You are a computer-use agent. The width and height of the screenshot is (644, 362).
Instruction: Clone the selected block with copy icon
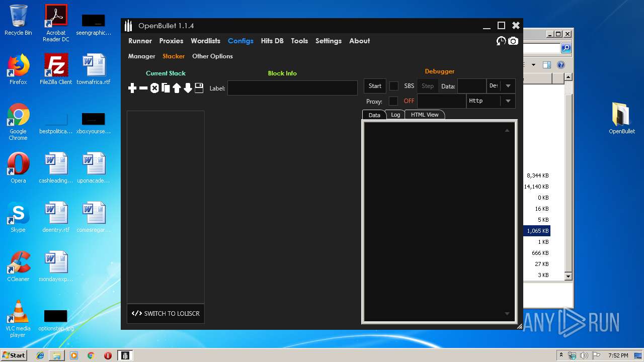click(x=166, y=88)
